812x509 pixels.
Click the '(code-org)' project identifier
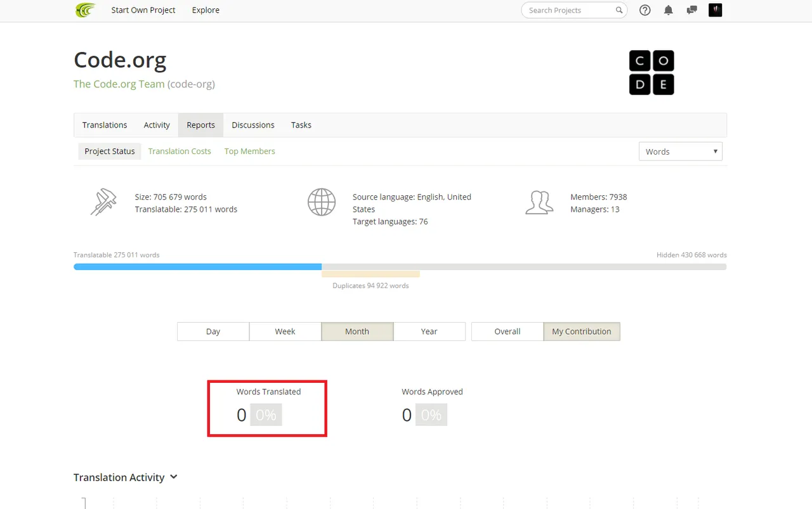coord(191,84)
